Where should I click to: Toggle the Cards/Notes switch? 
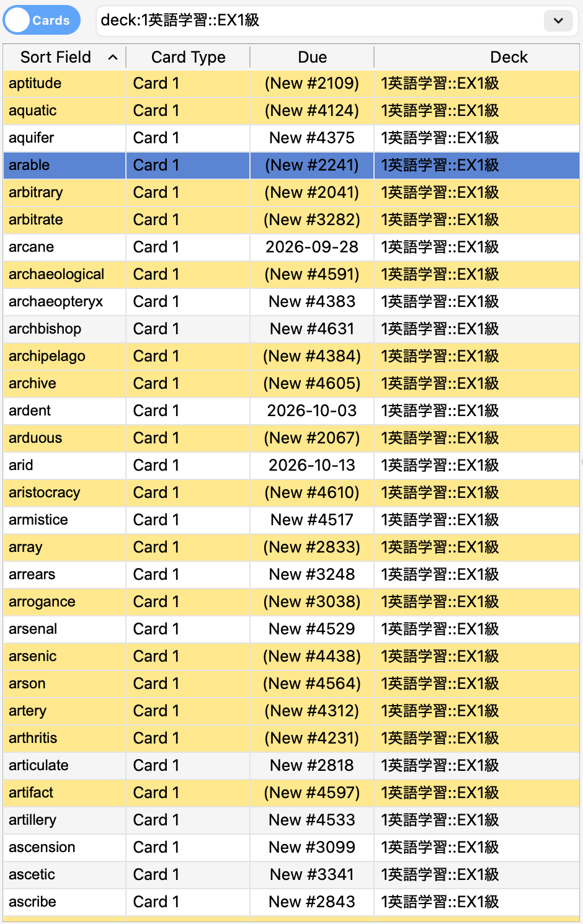[x=42, y=20]
